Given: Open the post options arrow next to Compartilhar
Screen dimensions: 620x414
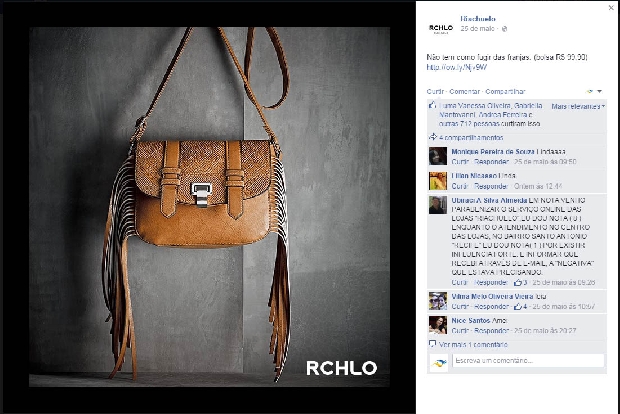Looking at the screenshot, I should (599, 91).
